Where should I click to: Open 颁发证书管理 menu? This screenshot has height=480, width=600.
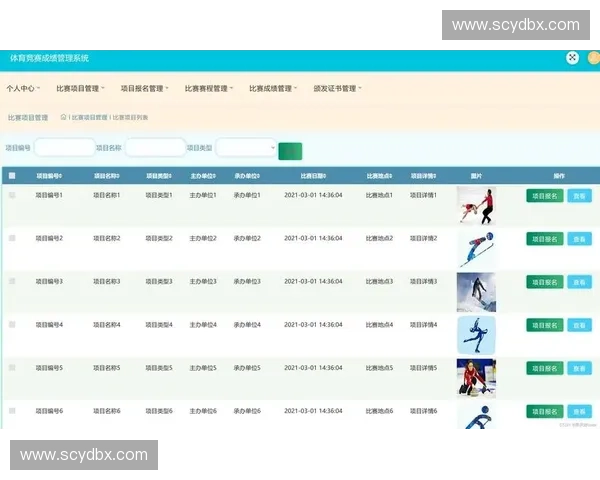click(x=338, y=88)
